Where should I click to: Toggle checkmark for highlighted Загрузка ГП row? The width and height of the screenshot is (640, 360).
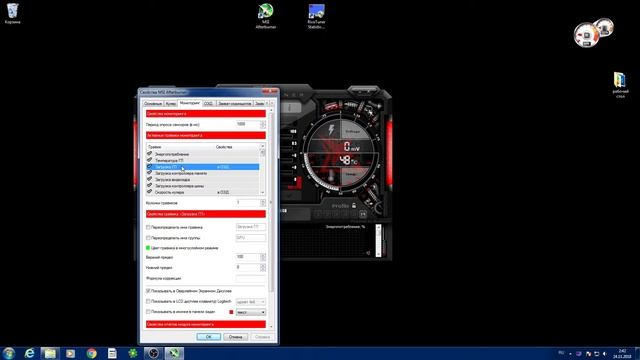pos(149,167)
